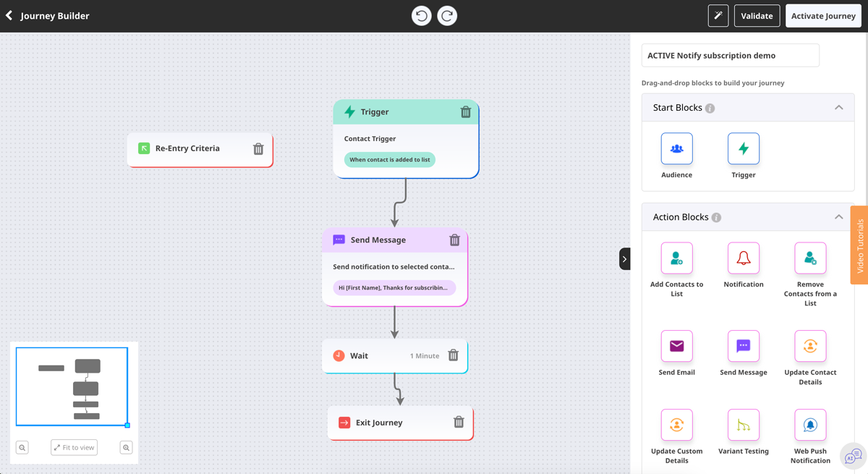Collapse the blocks side panel with the arrow
This screenshot has width=868, height=474.
click(x=625, y=259)
